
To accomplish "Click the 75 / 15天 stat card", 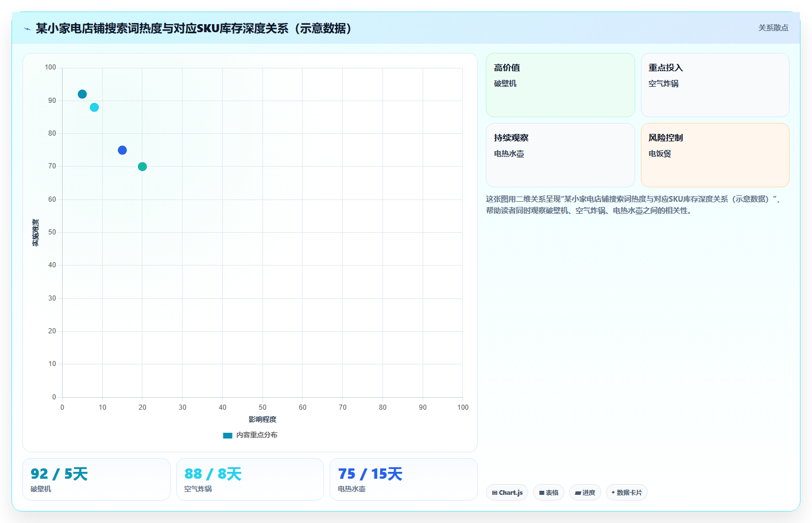I will click(x=404, y=479).
